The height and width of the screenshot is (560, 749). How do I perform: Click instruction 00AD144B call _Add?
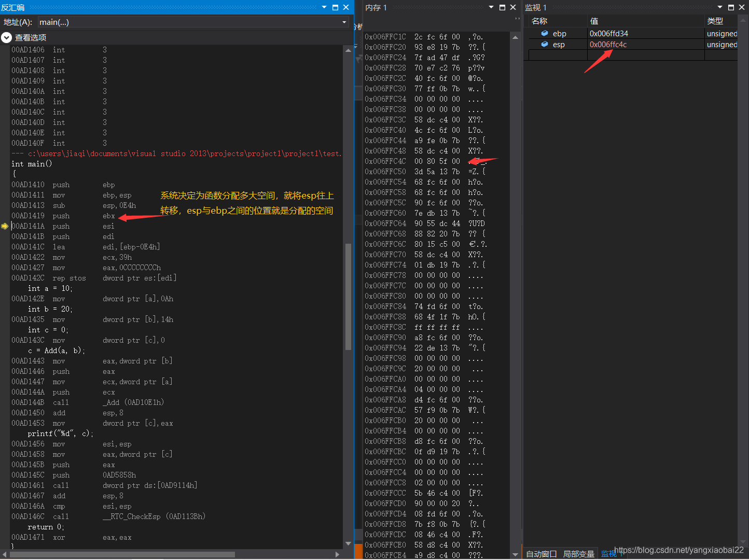[88, 402]
